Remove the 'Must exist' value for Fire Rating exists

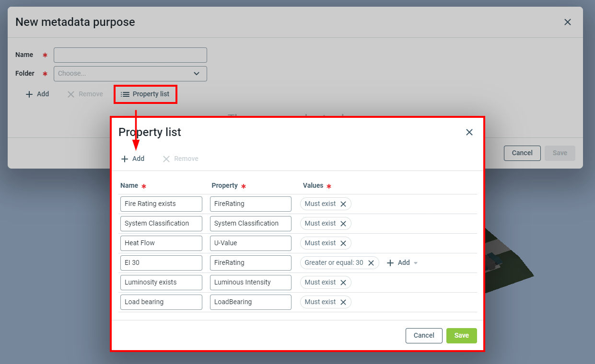(343, 204)
